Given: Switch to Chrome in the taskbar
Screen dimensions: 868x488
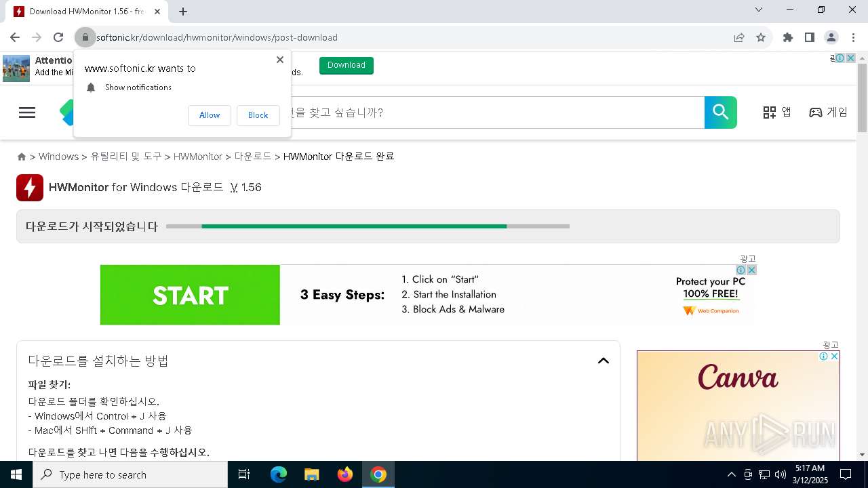Looking at the screenshot, I should point(378,474).
